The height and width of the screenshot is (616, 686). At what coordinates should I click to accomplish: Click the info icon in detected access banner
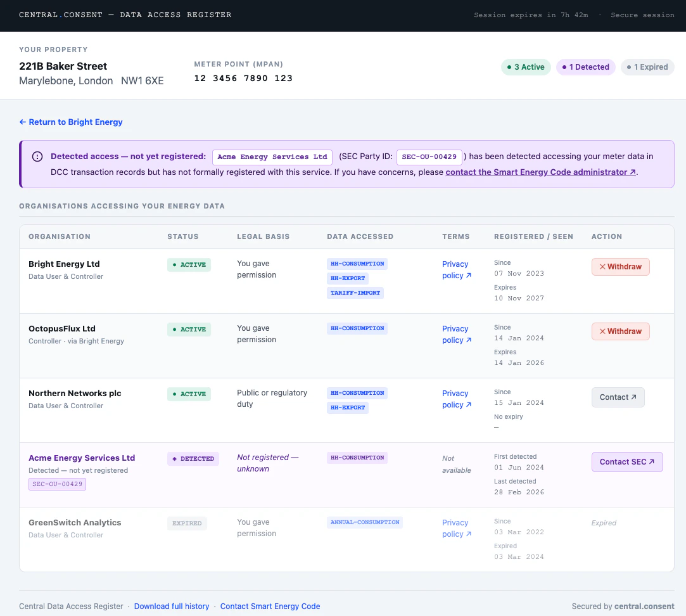(37, 157)
